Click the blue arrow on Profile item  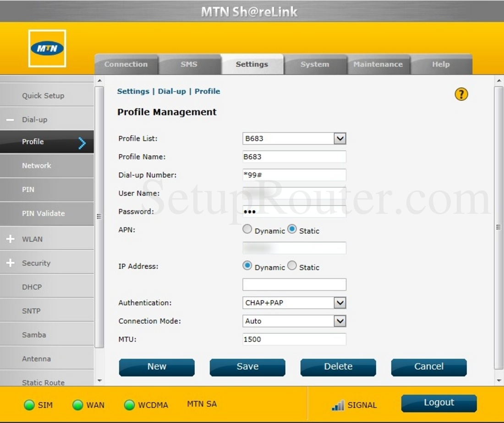[82, 142]
